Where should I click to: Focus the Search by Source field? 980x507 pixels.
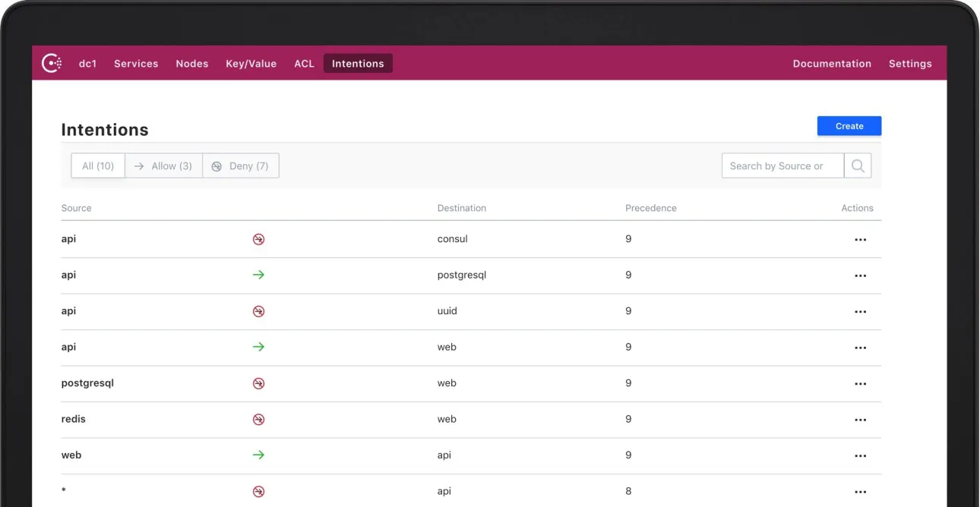(x=782, y=165)
